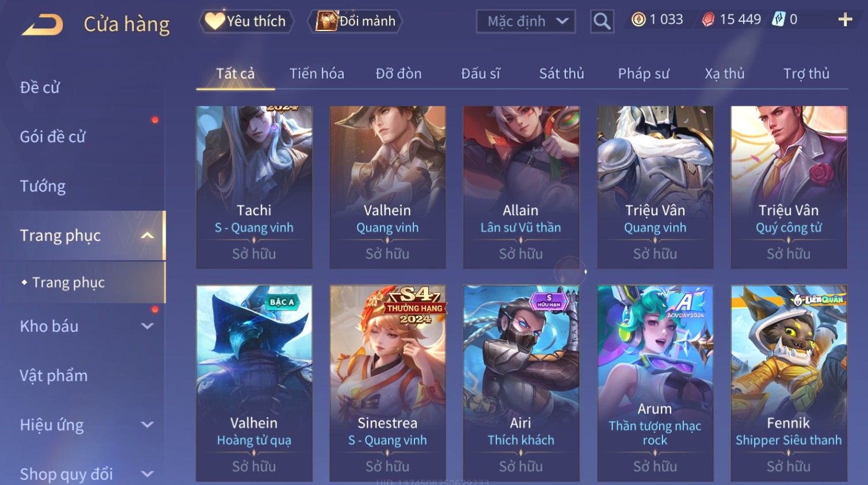
Task: Tap the plus icon to add currency
Action: [x=845, y=20]
